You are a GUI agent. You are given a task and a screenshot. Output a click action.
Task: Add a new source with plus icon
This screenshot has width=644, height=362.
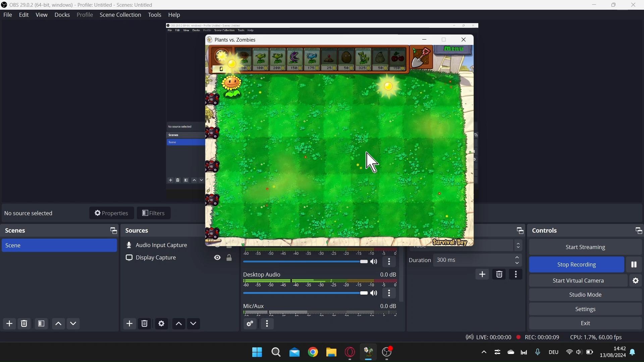pos(130,324)
